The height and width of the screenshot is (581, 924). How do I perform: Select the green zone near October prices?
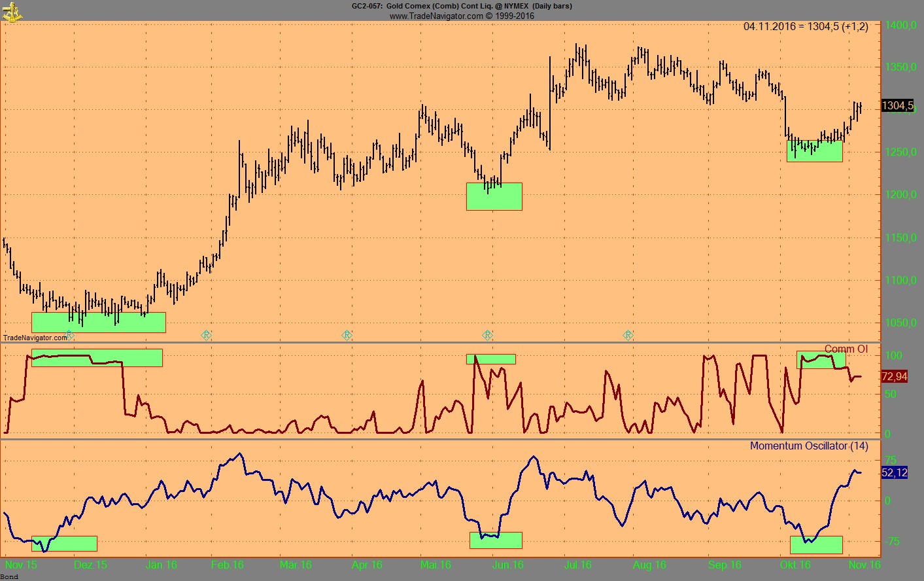[814, 151]
